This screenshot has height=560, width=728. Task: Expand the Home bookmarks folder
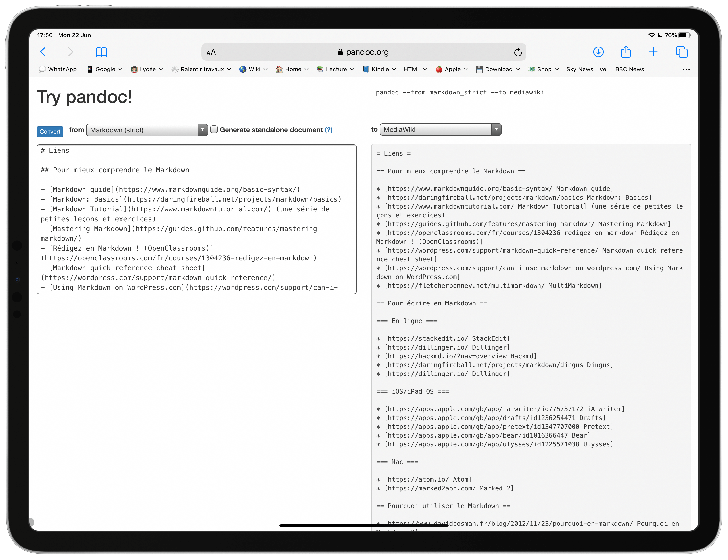(x=292, y=69)
